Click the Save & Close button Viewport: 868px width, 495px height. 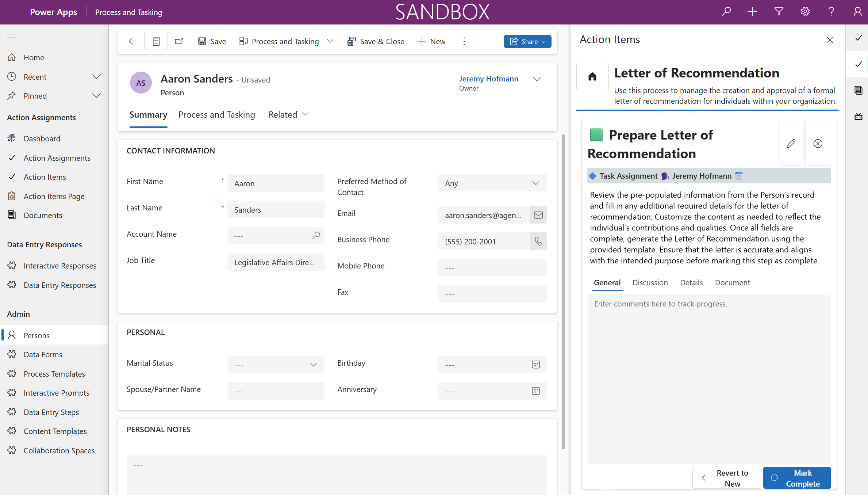tap(376, 41)
